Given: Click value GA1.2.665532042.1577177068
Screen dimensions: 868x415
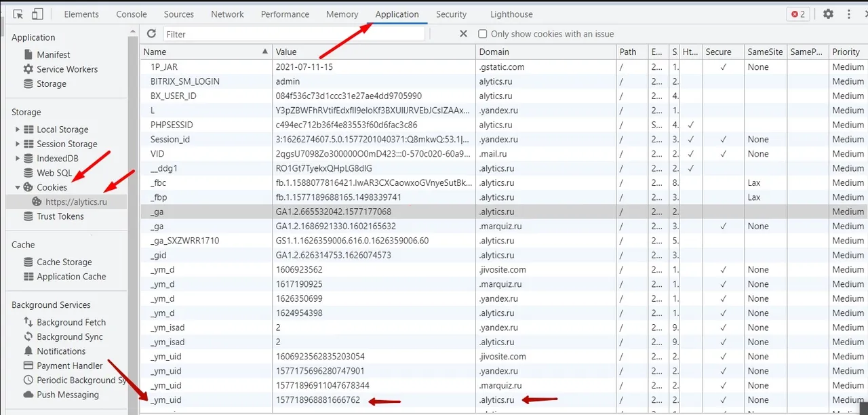Looking at the screenshot, I should (x=333, y=212).
